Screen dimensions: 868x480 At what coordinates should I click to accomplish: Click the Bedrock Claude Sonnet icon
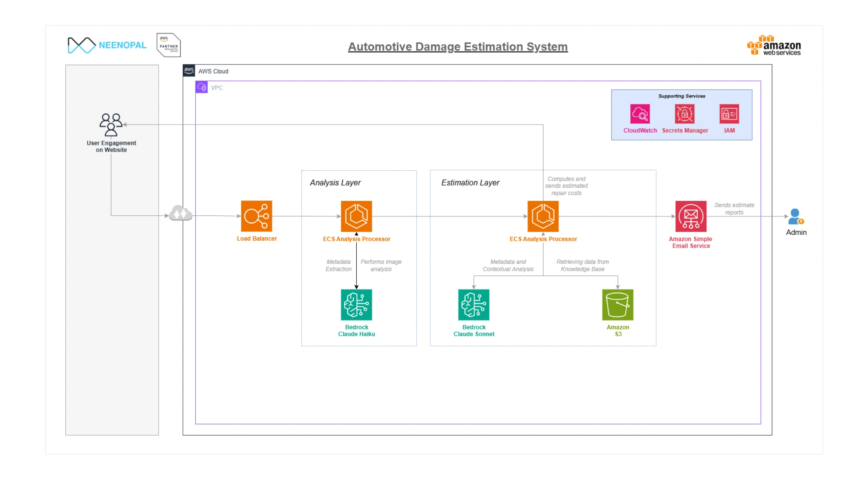[473, 304]
